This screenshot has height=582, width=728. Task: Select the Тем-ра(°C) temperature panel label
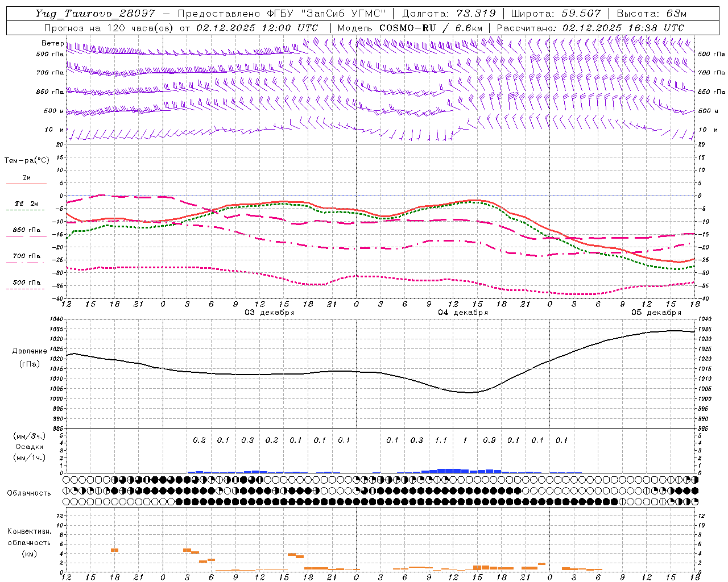point(27,161)
